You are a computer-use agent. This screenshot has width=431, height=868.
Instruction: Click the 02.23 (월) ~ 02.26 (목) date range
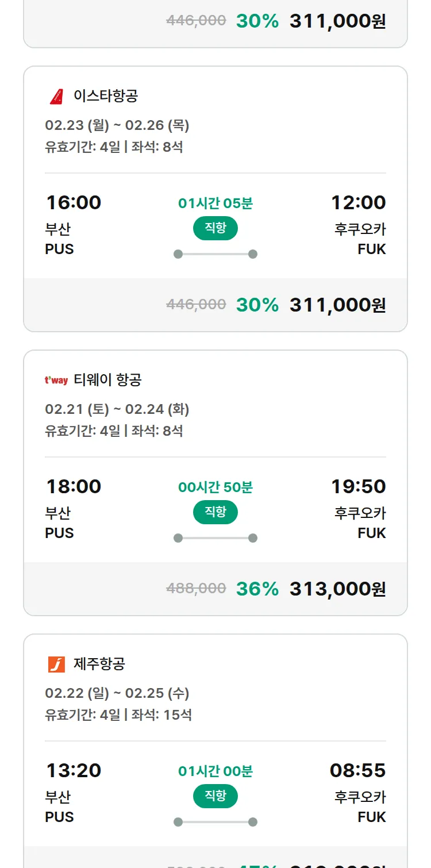coord(117,125)
